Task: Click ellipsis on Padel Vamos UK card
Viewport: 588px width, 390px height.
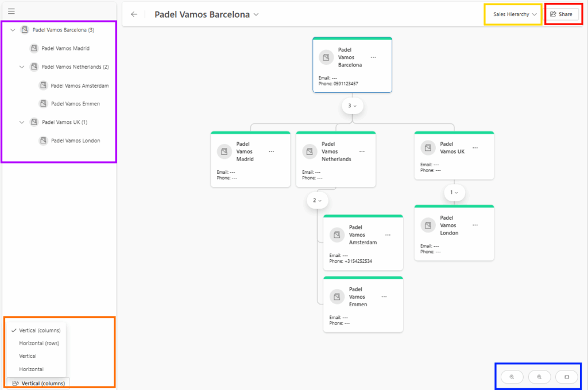Action: point(475,148)
